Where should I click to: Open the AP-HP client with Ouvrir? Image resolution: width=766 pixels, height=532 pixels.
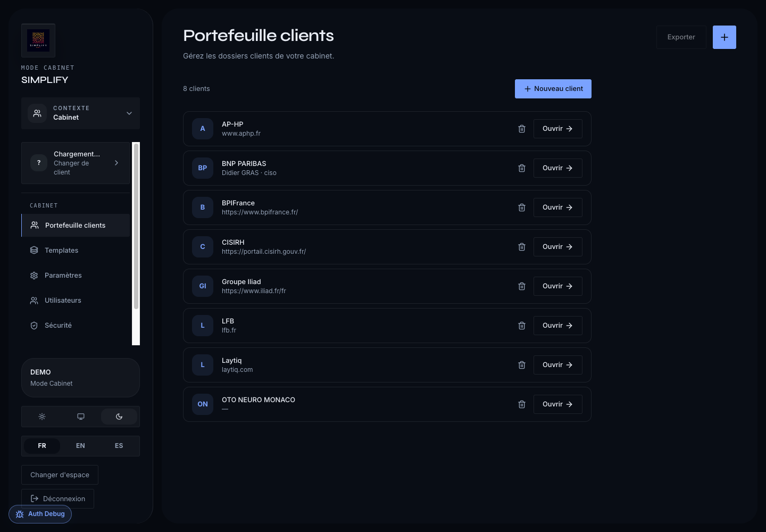click(558, 129)
